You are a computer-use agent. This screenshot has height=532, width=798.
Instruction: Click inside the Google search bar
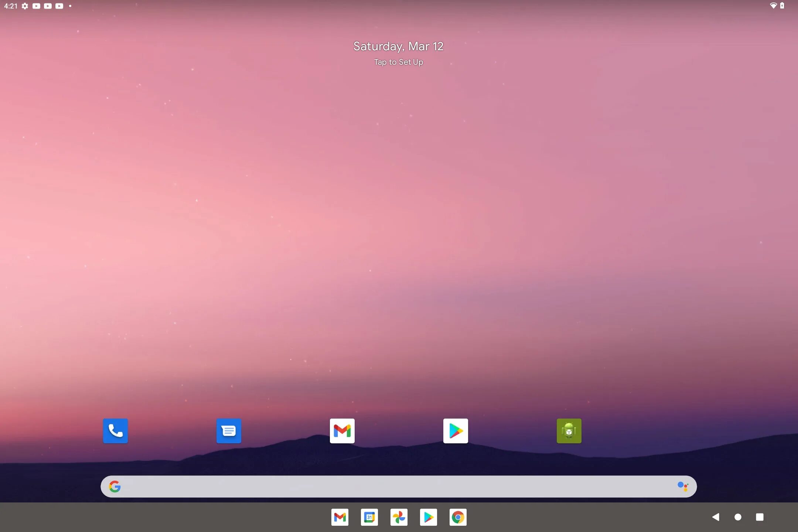(x=399, y=486)
